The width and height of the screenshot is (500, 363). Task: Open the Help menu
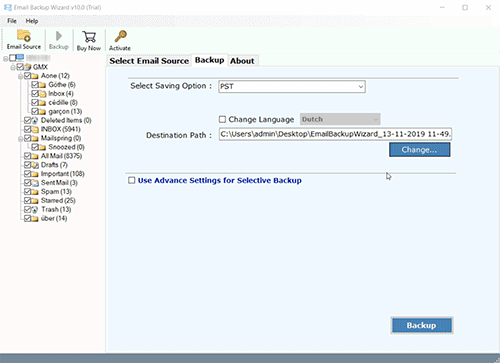32,21
